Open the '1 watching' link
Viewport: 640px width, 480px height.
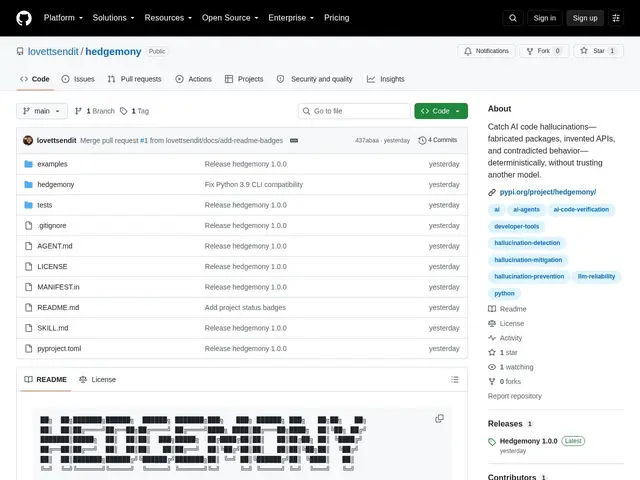coord(511,367)
